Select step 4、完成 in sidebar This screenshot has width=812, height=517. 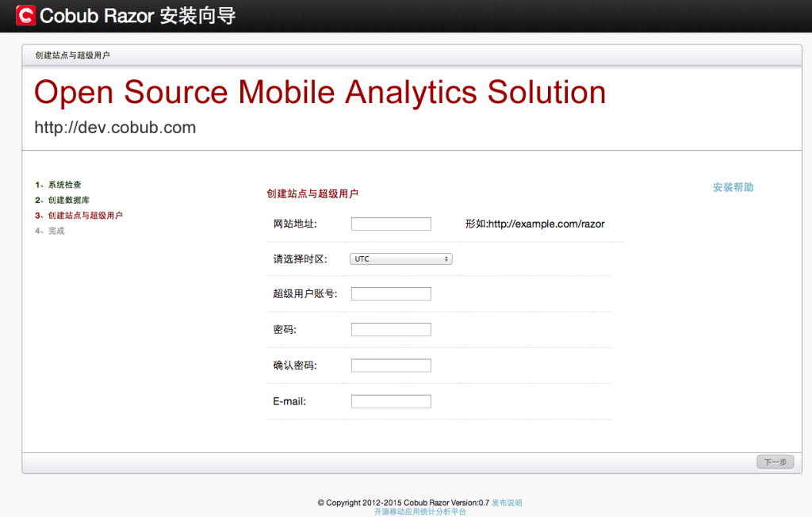click(x=50, y=231)
